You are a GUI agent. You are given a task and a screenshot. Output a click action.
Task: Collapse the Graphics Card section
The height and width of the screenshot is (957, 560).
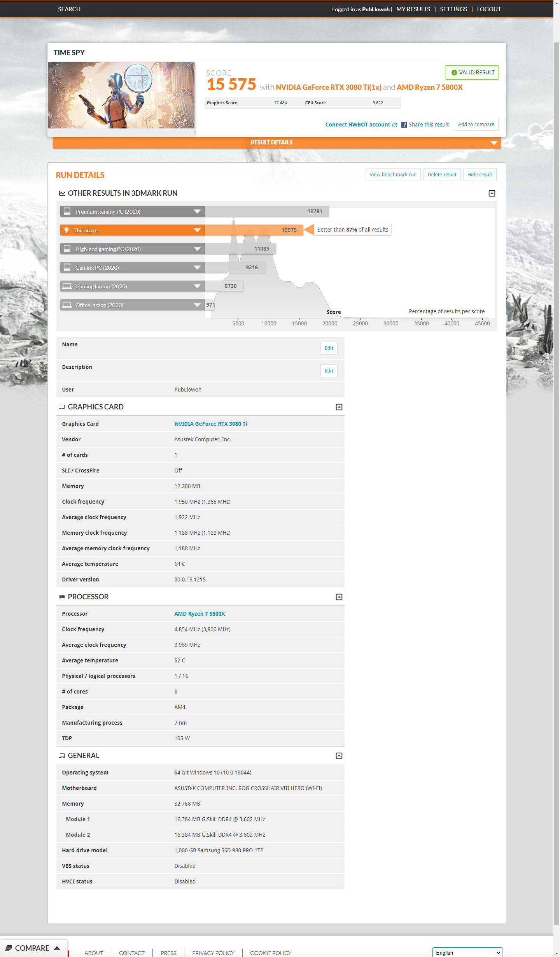339,407
